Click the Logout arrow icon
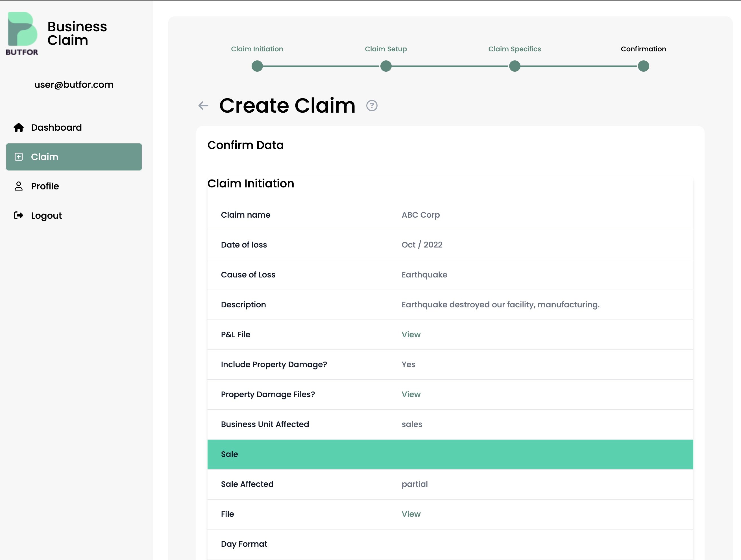 (19, 215)
